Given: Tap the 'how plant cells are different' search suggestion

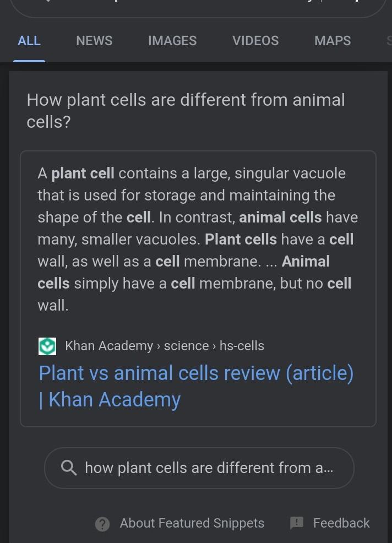Looking at the screenshot, I should pyautogui.click(x=209, y=468).
